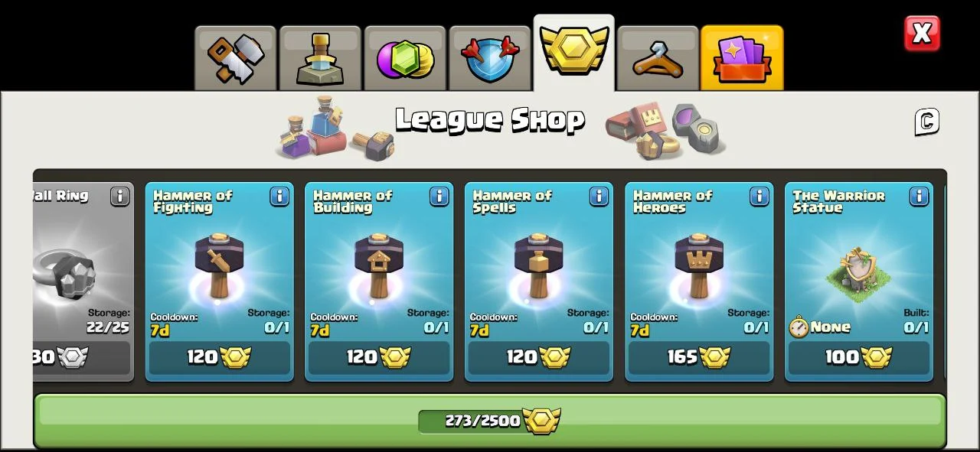Buy Hammer of Spells for 120 medals

click(x=539, y=357)
